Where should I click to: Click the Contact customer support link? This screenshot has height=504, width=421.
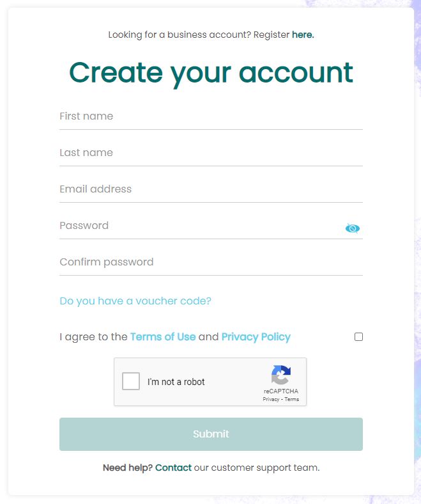173,468
